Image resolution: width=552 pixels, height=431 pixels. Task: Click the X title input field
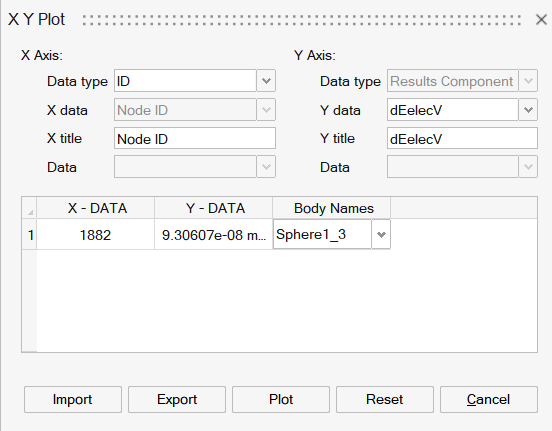(x=195, y=138)
